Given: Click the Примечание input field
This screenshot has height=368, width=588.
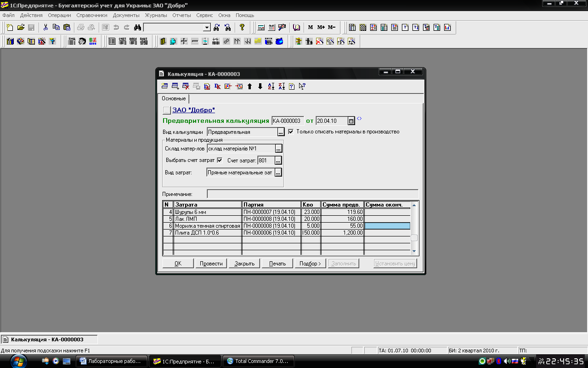Looking at the screenshot, I should click(x=312, y=194).
